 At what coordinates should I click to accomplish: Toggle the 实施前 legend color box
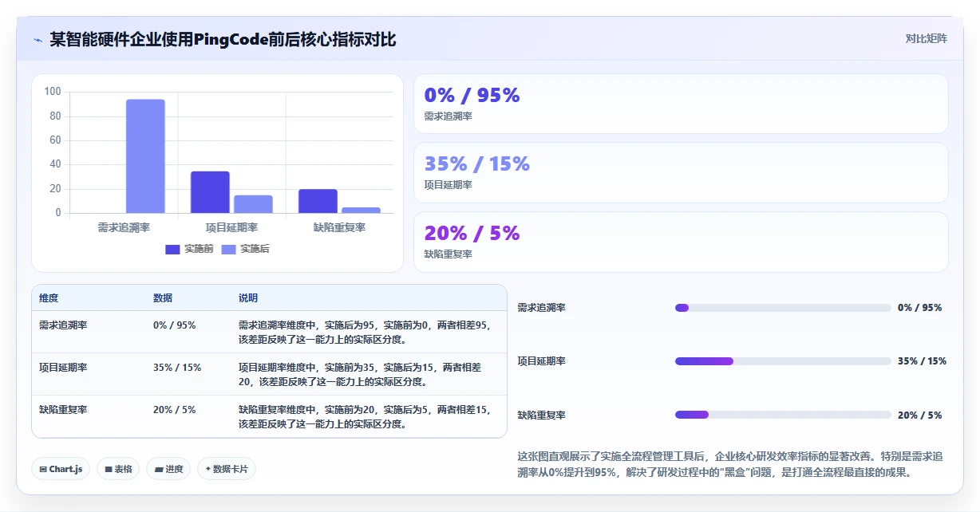click(x=172, y=250)
